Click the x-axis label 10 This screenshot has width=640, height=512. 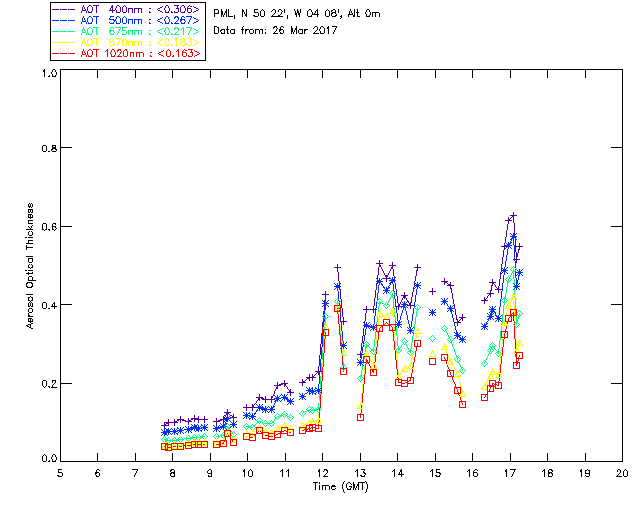247,473
